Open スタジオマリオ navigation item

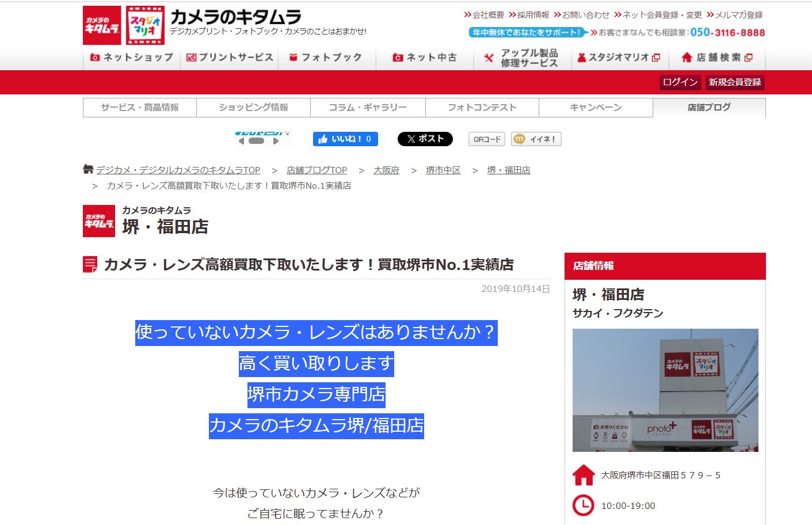pyautogui.click(x=619, y=58)
